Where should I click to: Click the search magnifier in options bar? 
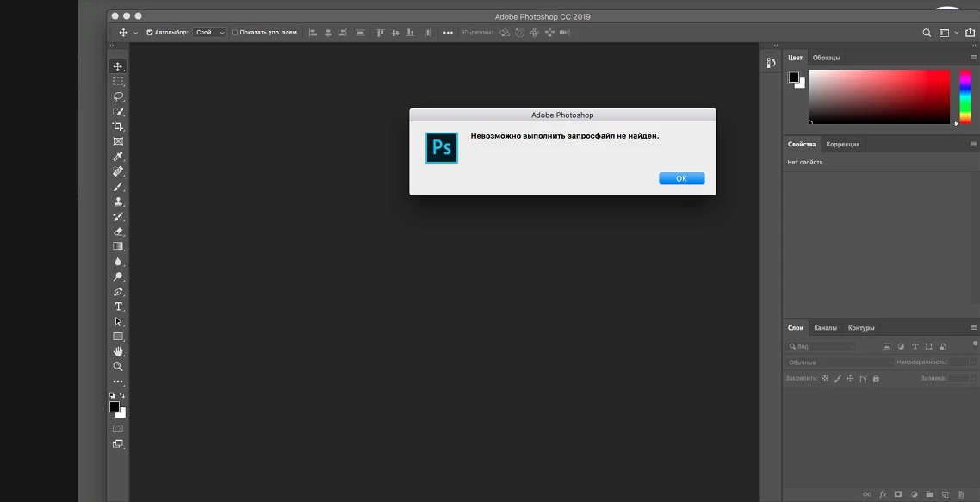pyautogui.click(x=927, y=33)
